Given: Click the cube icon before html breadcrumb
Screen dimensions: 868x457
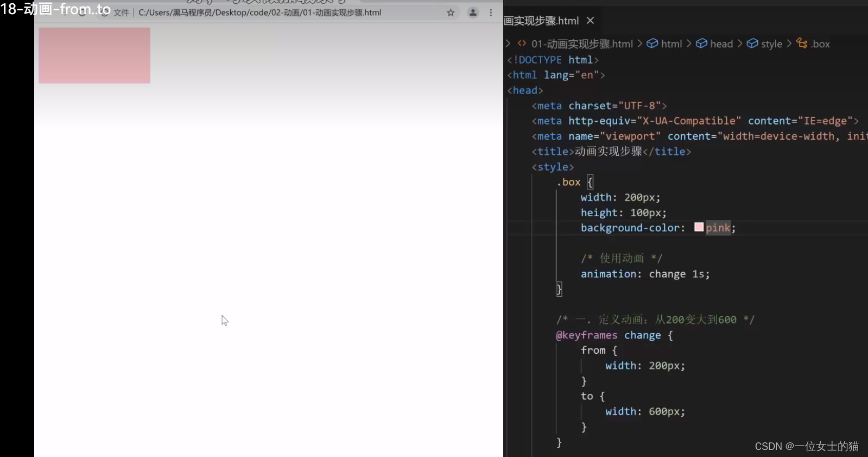Looking at the screenshot, I should point(652,43).
